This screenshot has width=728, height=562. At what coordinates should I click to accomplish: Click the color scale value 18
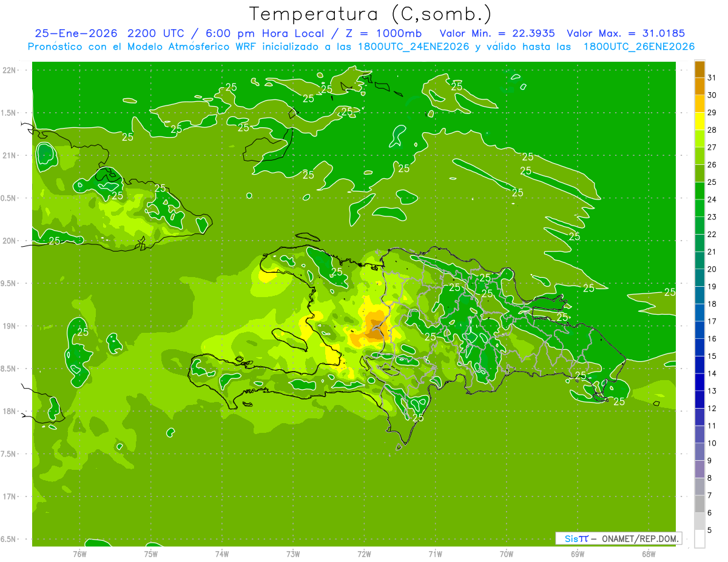click(712, 304)
